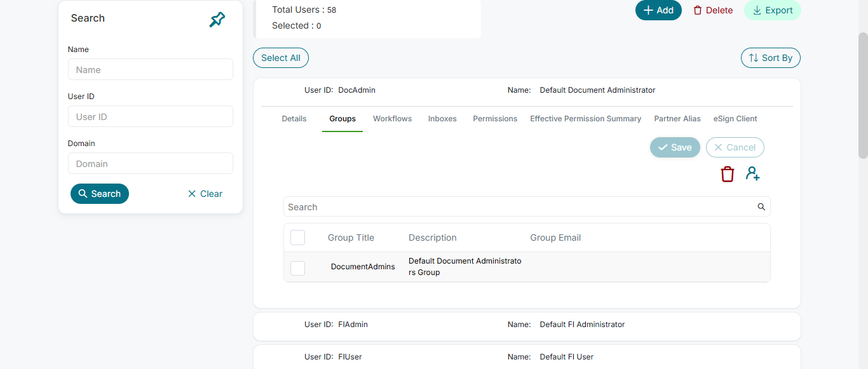Click the magnifier icon in groups search
Screen dimensions: 868x369
(x=761, y=207)
